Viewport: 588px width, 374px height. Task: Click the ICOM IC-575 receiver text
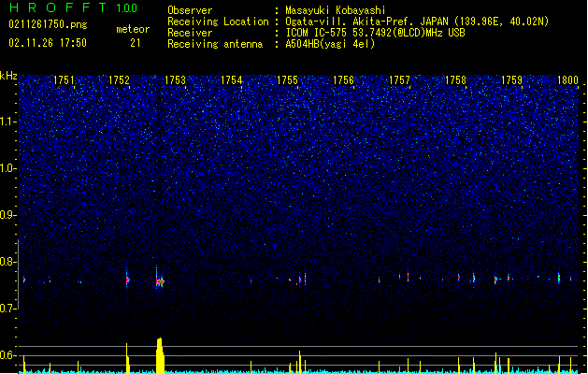375,33
